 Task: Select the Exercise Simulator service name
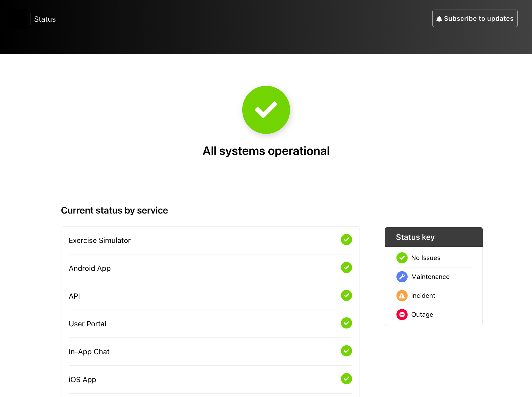click(100, 240)
